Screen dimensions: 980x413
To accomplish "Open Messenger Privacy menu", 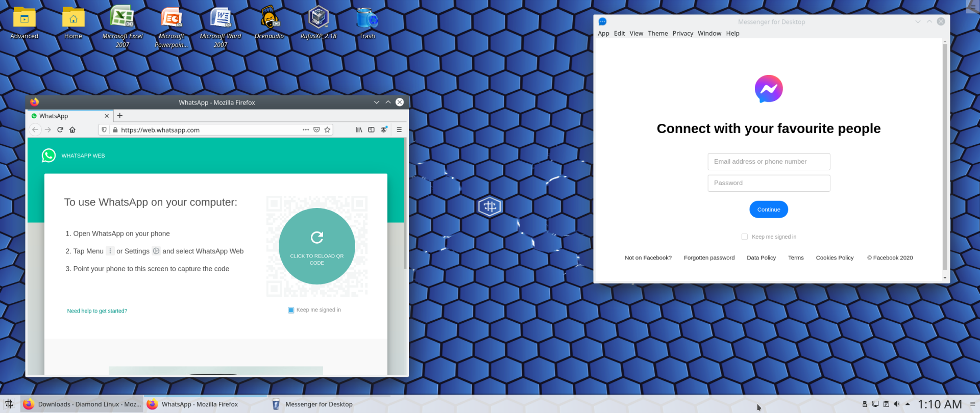I will click(682, 34).
